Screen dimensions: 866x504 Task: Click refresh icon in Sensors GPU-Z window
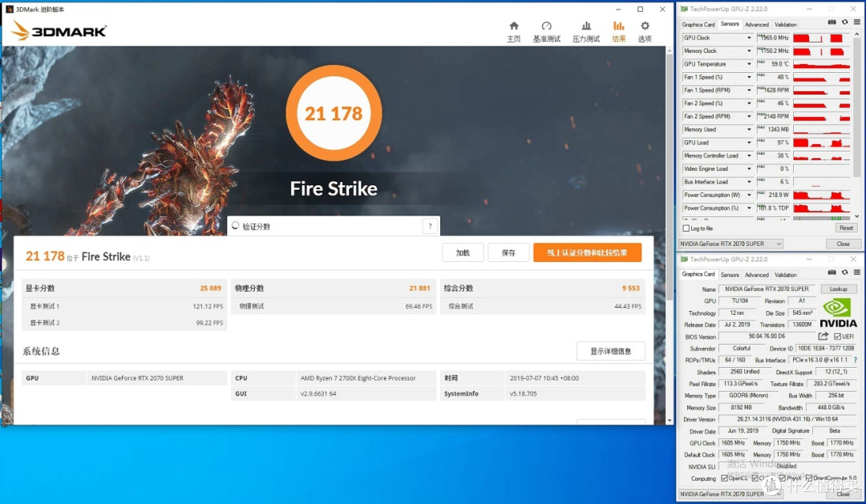pos(844,22)
